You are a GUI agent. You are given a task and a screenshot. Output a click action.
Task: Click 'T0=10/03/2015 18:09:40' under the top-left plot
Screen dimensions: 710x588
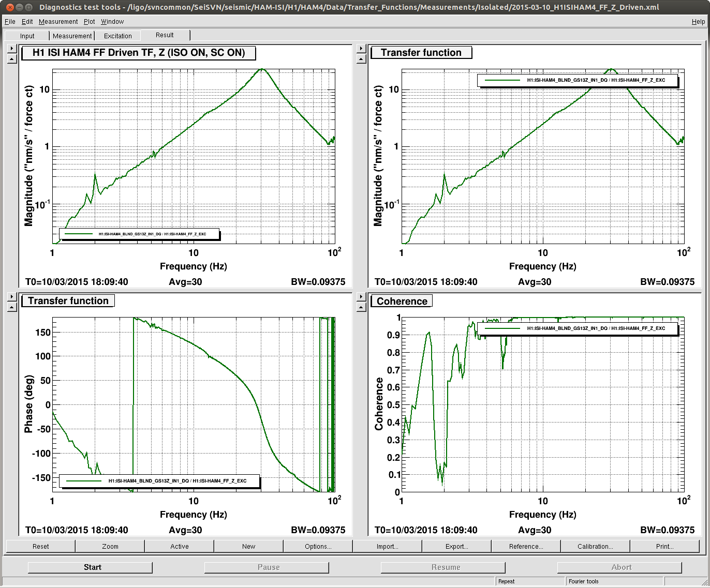click(x=77, y=282)
